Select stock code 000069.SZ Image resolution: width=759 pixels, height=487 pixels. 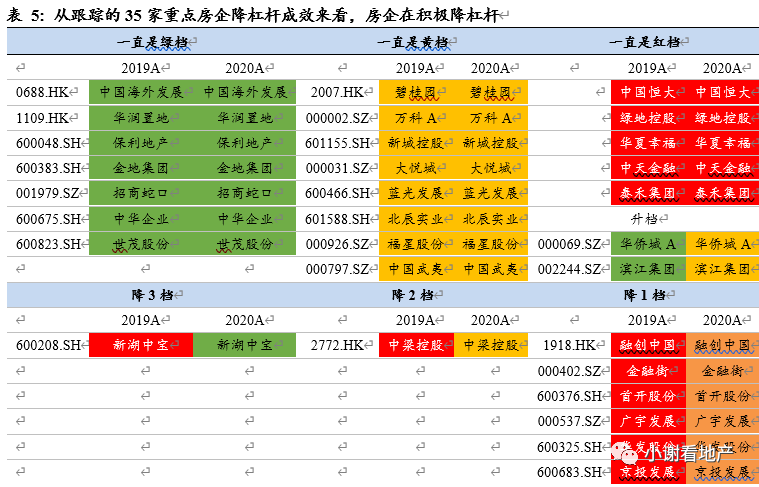[x=569, y=244]
